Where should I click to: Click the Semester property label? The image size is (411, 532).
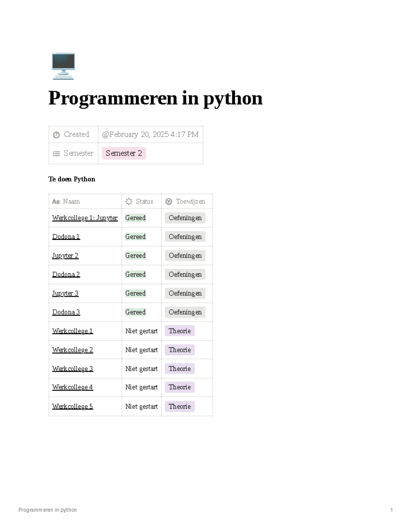(x=78, y=153)
